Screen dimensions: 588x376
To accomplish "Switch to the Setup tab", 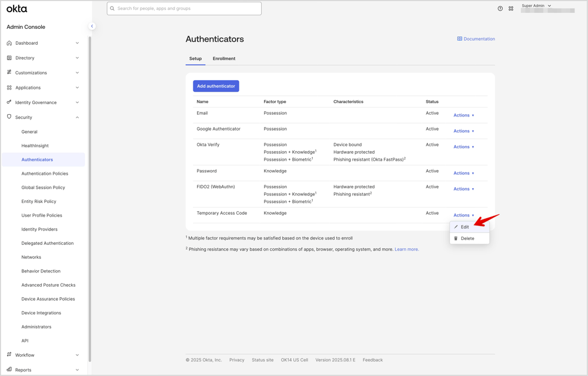I will click(x=195, y=58).
